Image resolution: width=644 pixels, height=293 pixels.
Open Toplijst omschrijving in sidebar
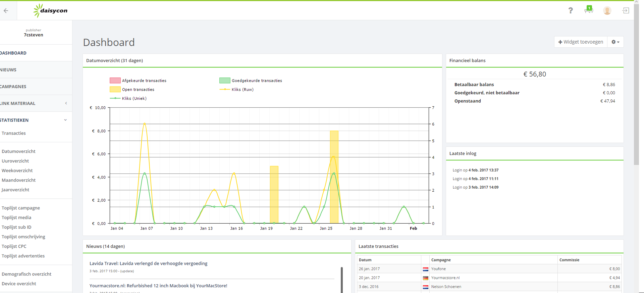point(23,237)
